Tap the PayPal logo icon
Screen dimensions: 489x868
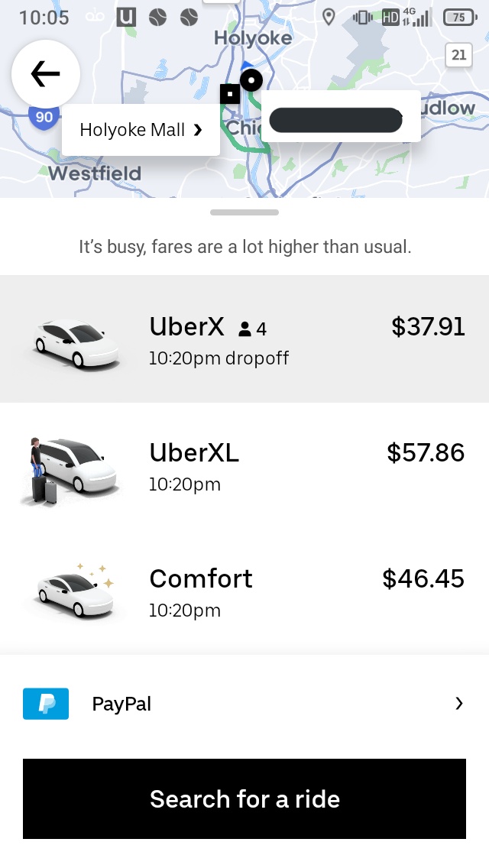[46, 704]
